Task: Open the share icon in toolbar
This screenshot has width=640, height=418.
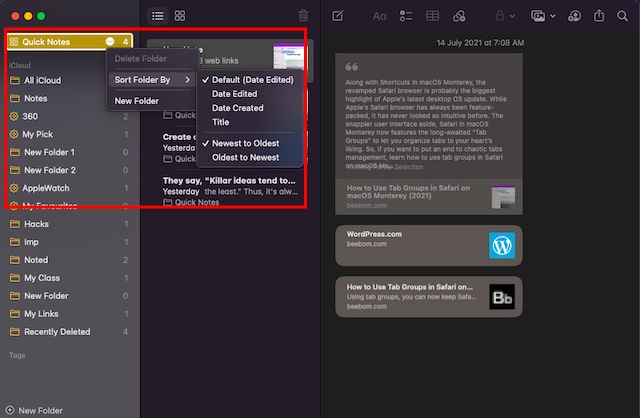Action: tap(600, 16)
